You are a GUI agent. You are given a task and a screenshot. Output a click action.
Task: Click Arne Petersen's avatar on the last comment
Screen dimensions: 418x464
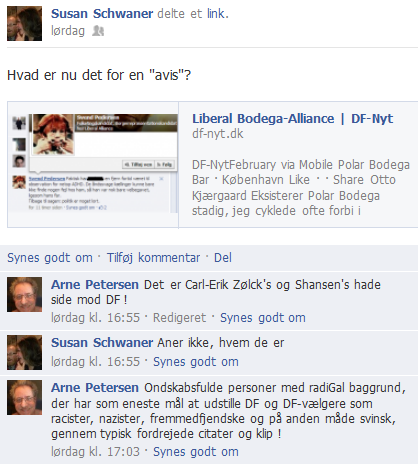tap(24, 397)
